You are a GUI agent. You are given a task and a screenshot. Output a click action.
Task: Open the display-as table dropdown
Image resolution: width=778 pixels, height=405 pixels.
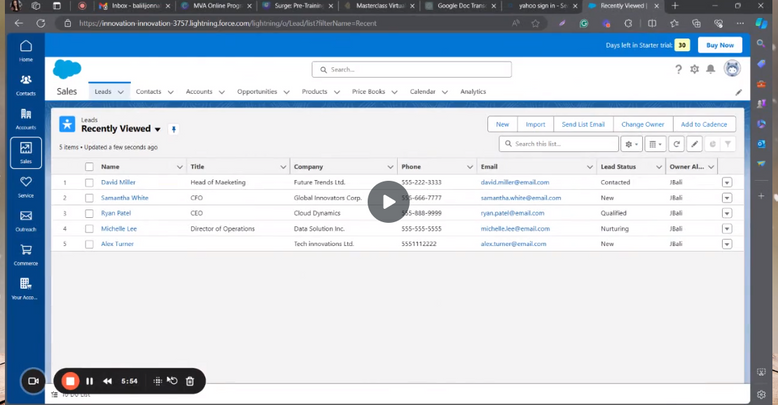click(x=655, y=144)
